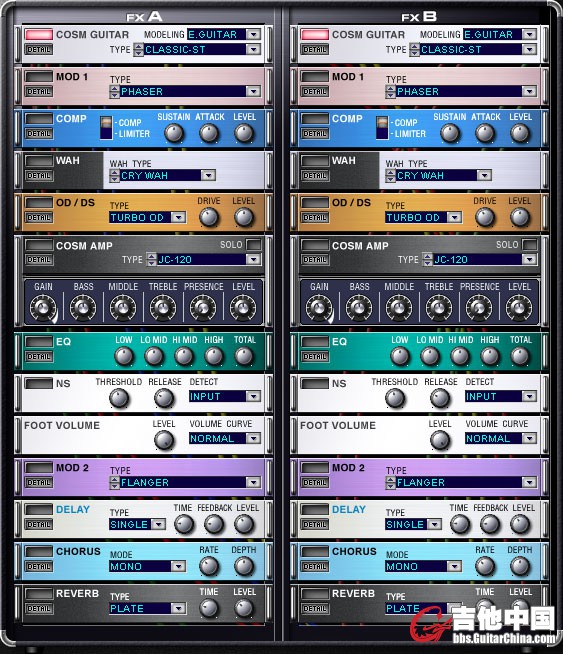Open MOD 2 TYPE FLANGER dropdown in FX B
This screenshot has height=654, width=563.
(529, 483)
